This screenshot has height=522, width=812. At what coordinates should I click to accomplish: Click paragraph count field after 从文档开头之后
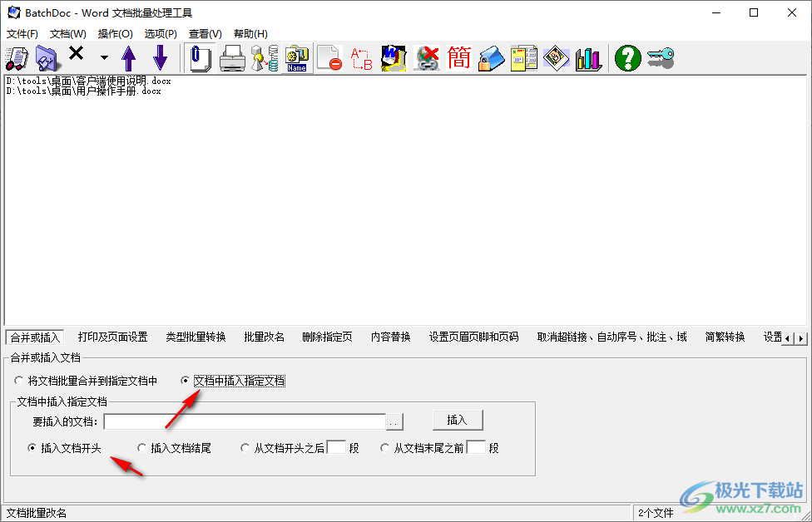(x=337, y=447)
